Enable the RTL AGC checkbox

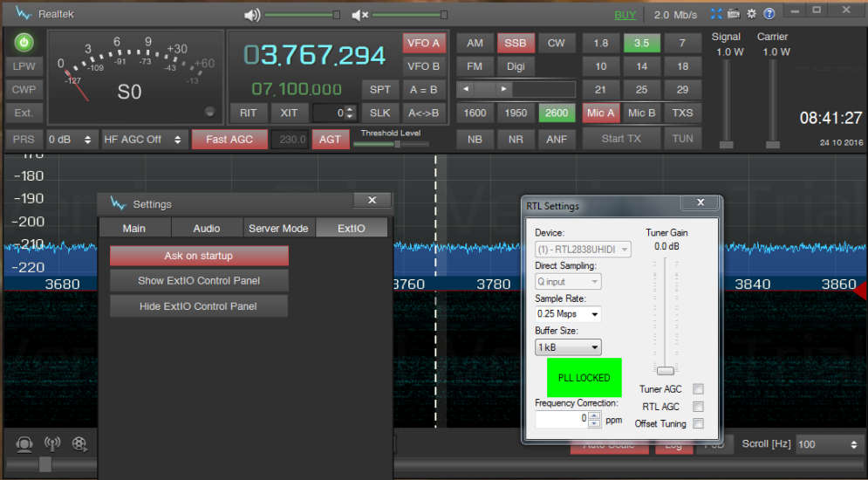(698, 407)
